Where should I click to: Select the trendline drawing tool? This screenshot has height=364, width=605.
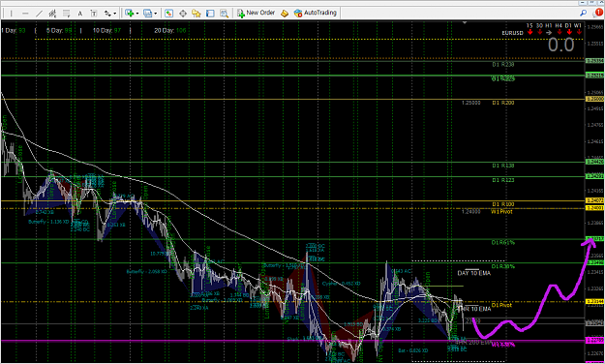pos(39,14)
